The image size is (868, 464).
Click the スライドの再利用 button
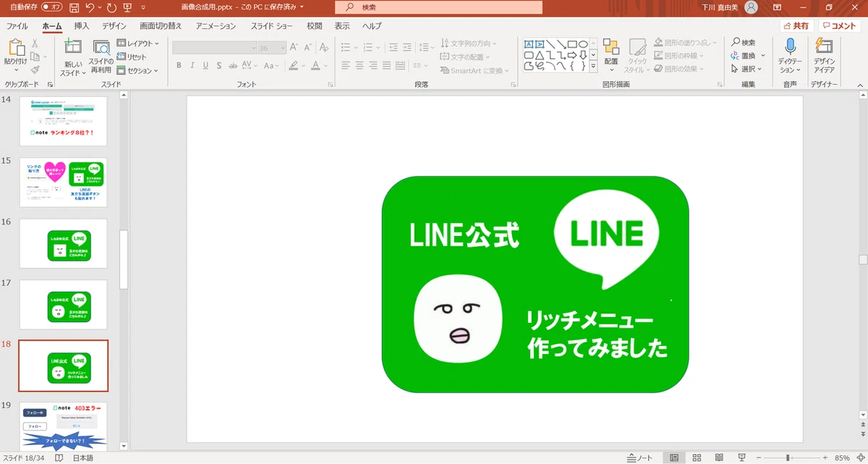click(x=101, y=57)
